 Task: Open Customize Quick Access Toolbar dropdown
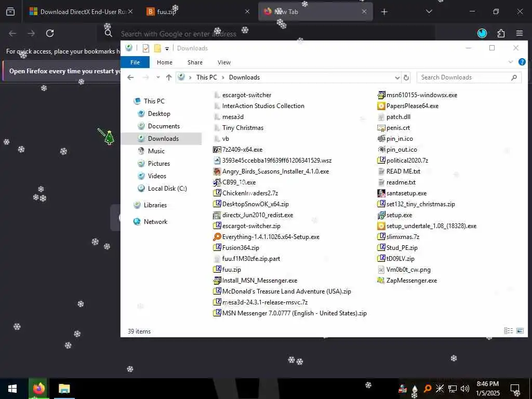(x=167, y=48)
